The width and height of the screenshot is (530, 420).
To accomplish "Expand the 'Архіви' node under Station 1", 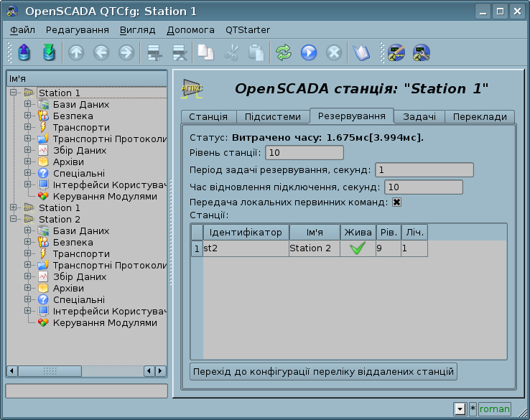I will pyautogui.click(x=28, y=162).
